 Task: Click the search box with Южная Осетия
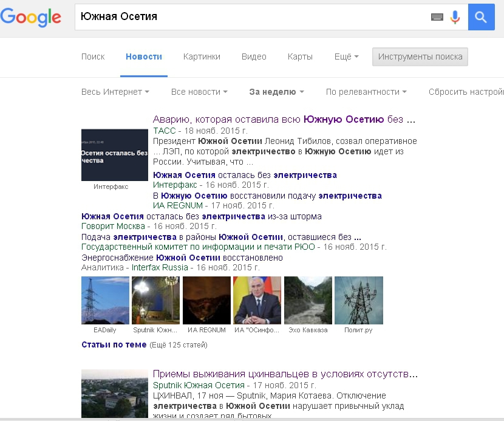(x=249, y=17)
